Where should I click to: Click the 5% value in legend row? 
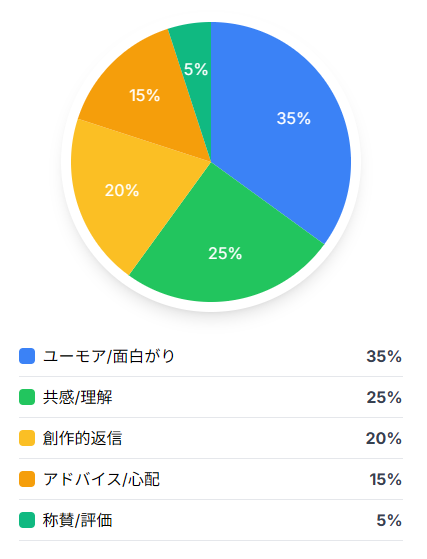(x=389, y=520)
